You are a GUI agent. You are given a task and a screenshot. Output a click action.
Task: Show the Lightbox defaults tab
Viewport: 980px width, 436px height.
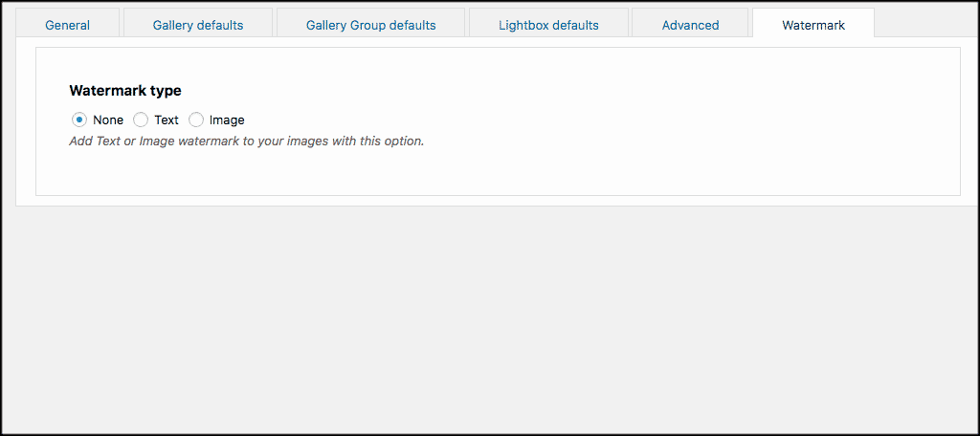point(548,25)
